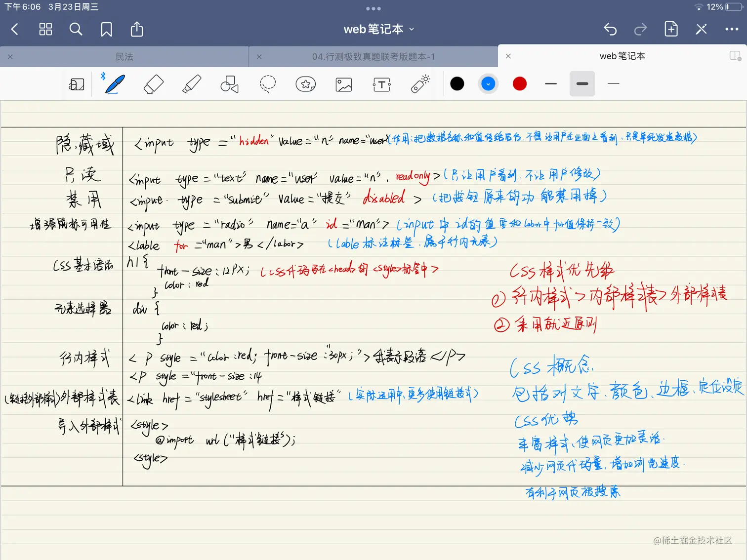Select the Image insert tool

(x=344, y=84)
